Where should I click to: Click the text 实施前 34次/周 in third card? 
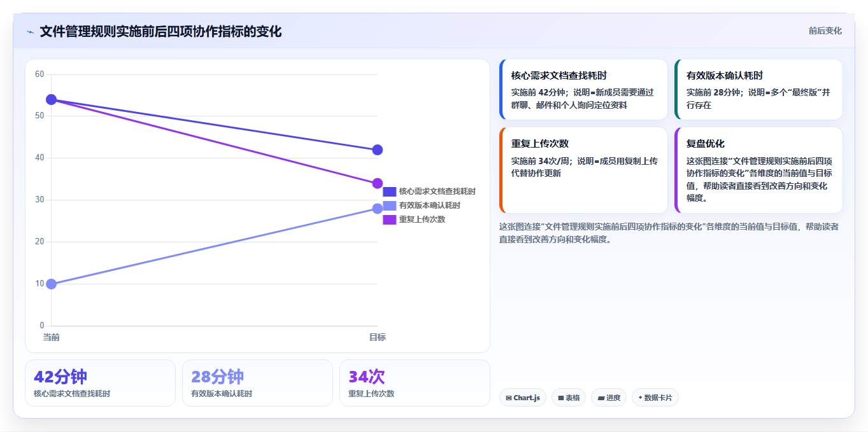click(x=540, y=160)
